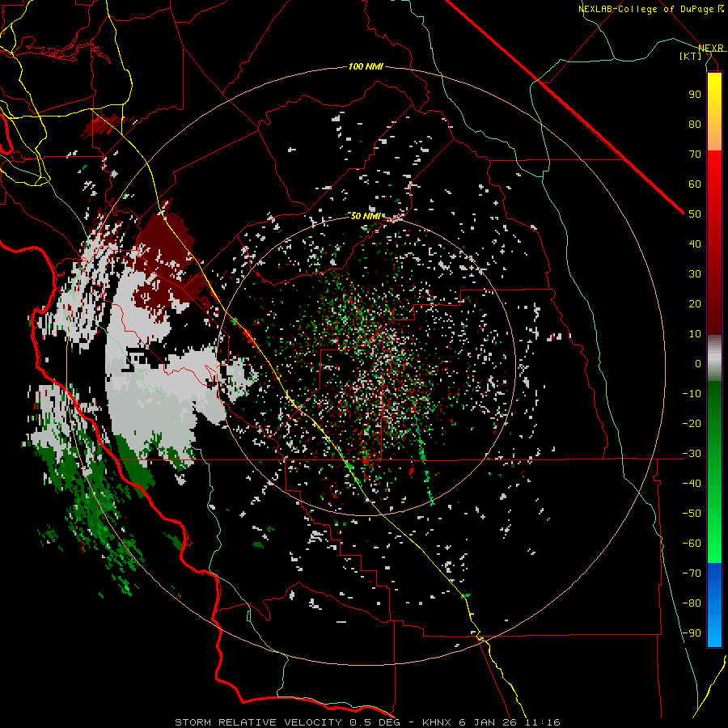Image resolution: width=728 pixels, height=728 pixels.
Task: Click the -70 value on velocity scale
Action: pyautogui.click(x=692, y=573)
